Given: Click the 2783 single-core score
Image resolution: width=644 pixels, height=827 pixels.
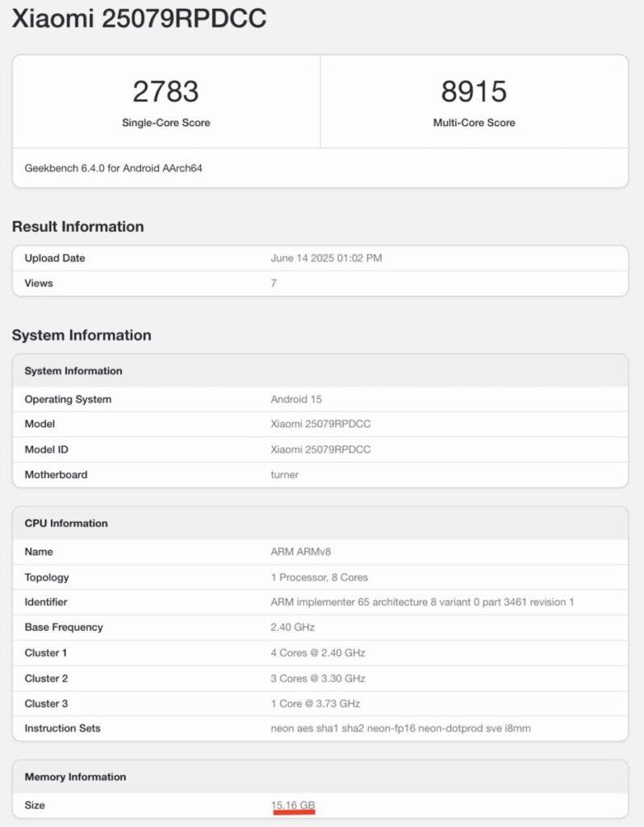Looking at the screenshot, I should tap(165, 91).
